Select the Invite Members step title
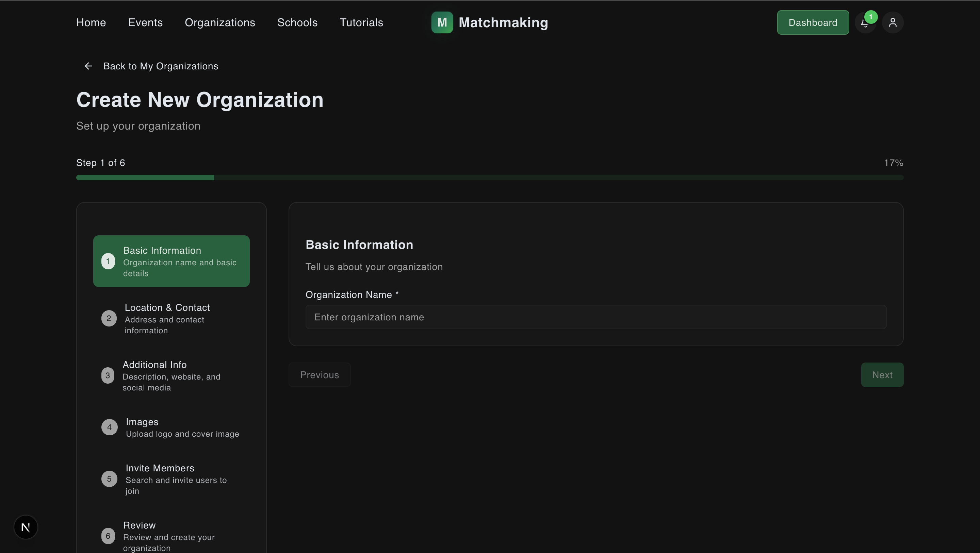 [160, 468]
